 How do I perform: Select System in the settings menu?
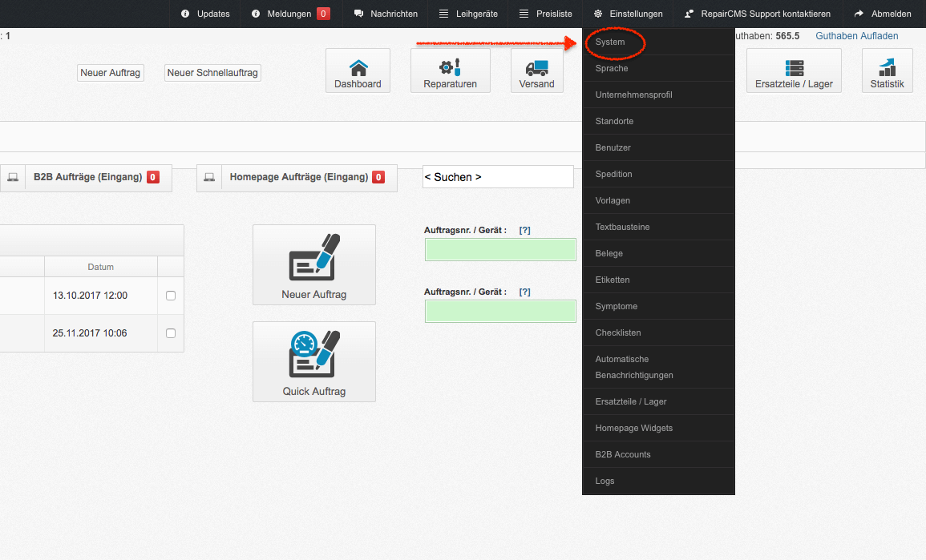[658, 42]
